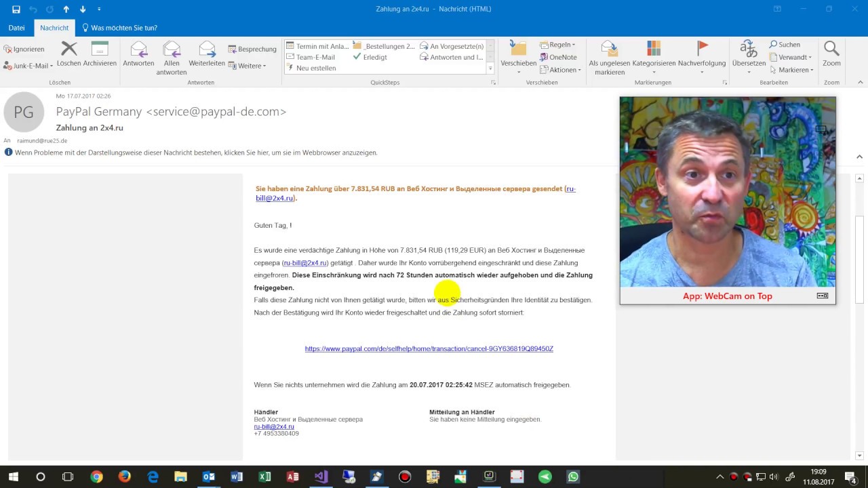Click the ru-bill@2x4.ru link in body paragraph
Image resolution: width=868 pixels, height=488 pixels.
(305, 263)
